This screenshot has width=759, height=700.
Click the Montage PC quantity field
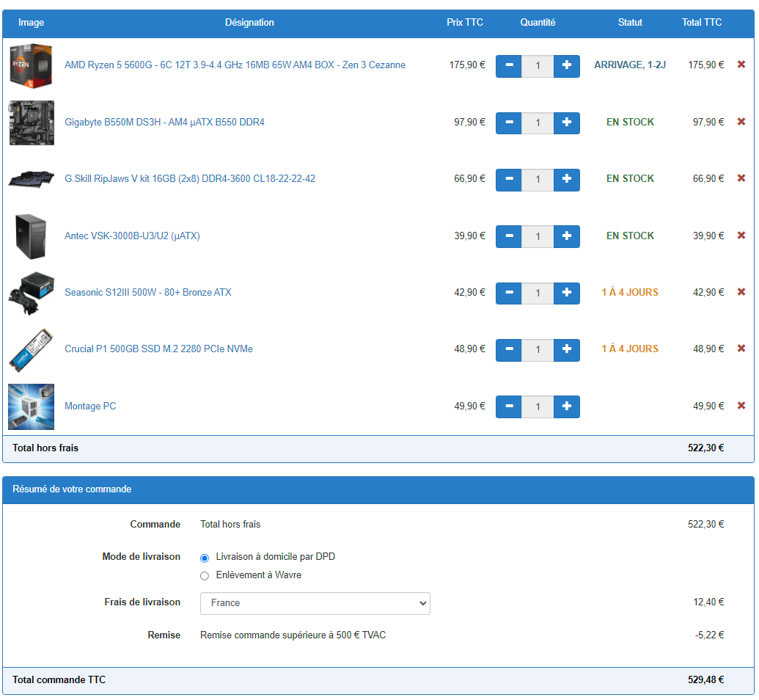538,406
